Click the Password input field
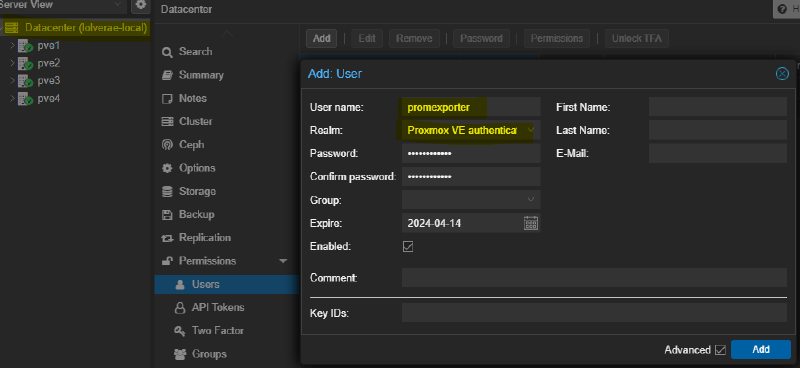Screen dimensions: 800x368 471,153
